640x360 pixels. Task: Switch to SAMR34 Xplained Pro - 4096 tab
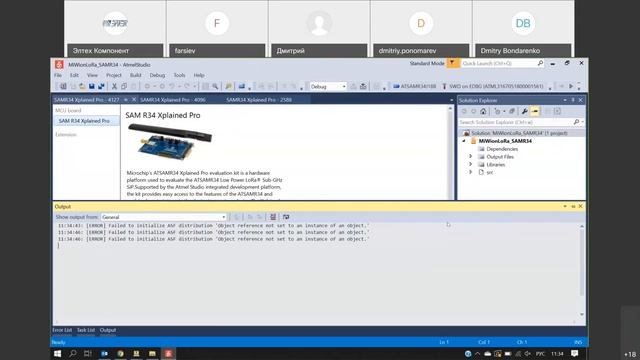(x=173, y=100)
